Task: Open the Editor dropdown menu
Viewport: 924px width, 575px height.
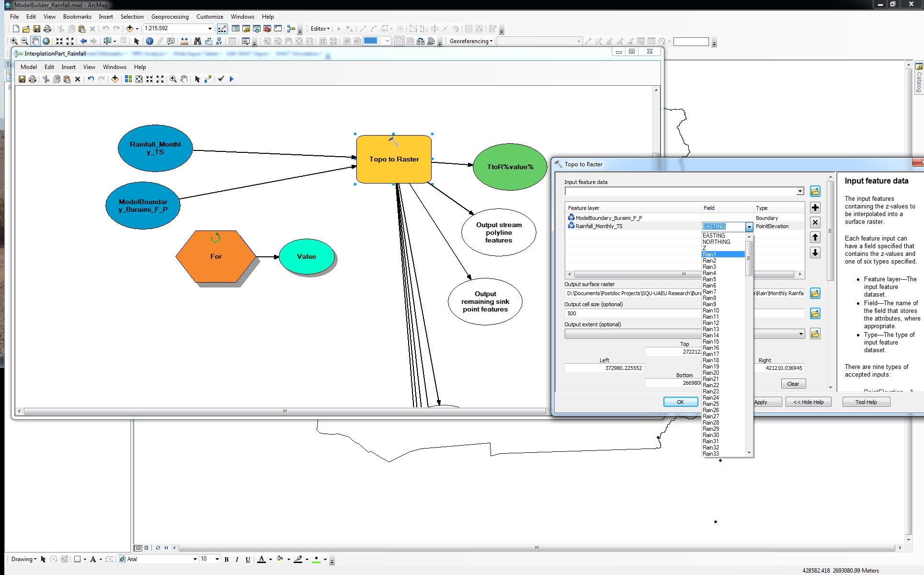Action: [320, 29]
